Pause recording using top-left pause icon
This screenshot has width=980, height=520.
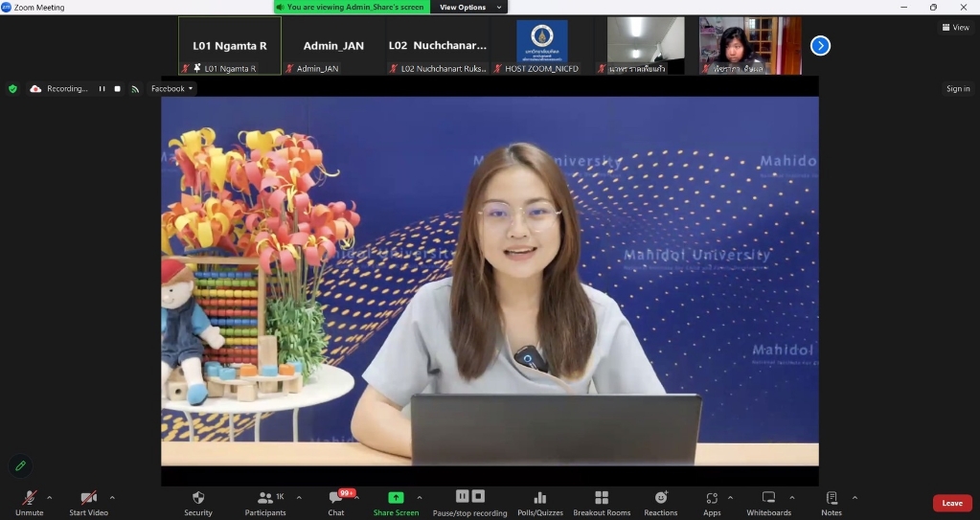coord(102,89)
